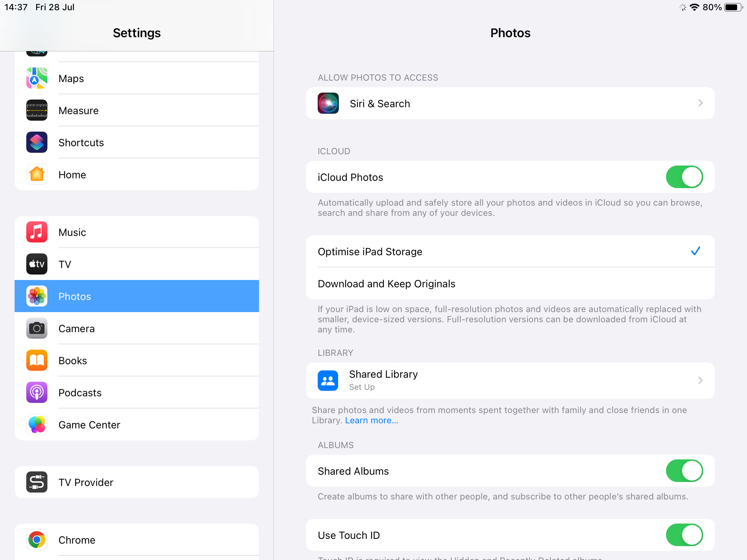Tap the Camera icon
The image size is (747, 560).
point(37,328)
